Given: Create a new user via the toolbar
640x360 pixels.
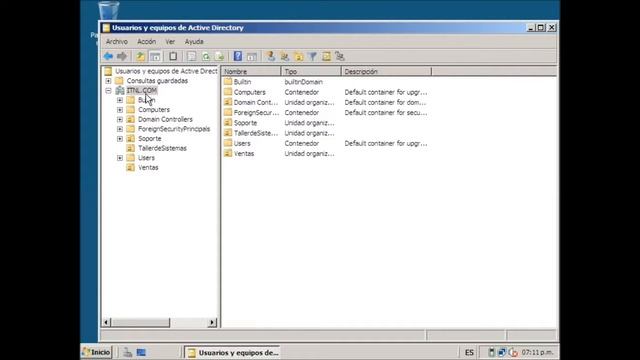Looking at the screenshot, I should click(271, 56).
